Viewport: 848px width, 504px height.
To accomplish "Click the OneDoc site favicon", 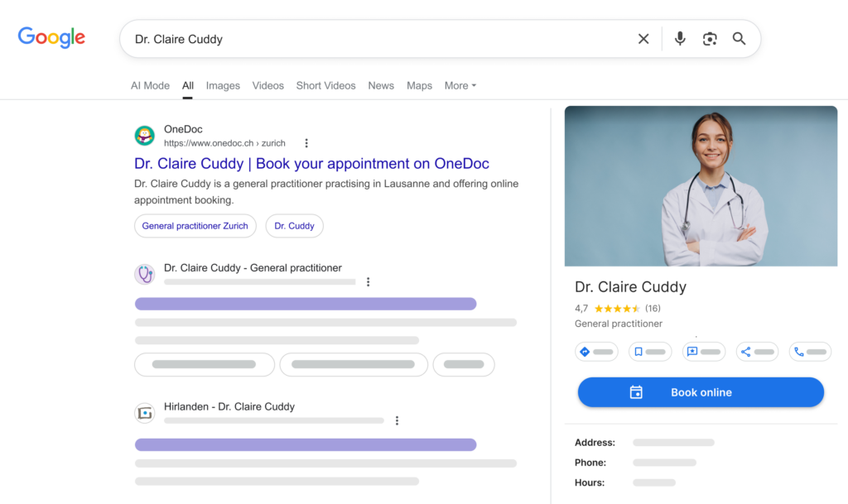I will pos(144,136).
